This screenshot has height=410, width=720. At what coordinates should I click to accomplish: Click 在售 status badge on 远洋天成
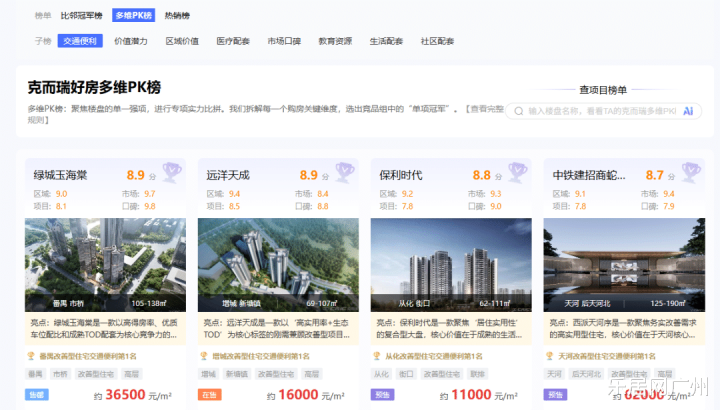pyautogui.click(x=209, y=395)
